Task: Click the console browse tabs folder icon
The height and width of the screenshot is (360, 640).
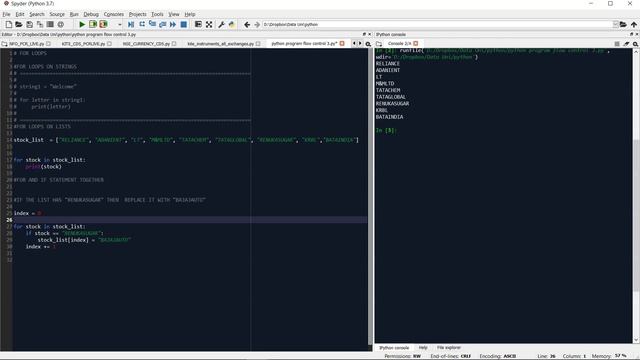Action: [x=379, y=44]
